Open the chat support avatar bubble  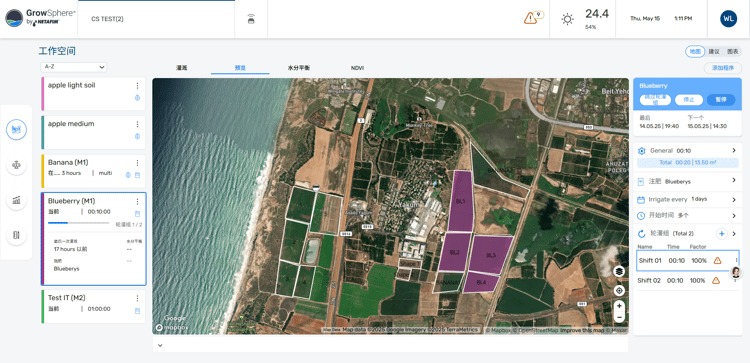coord(736,272)
